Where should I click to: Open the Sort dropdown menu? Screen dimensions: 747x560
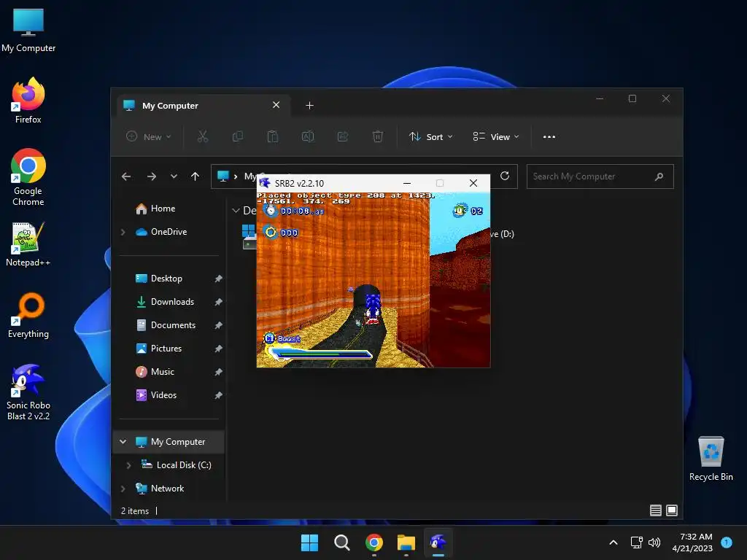(x=431, y=136)
